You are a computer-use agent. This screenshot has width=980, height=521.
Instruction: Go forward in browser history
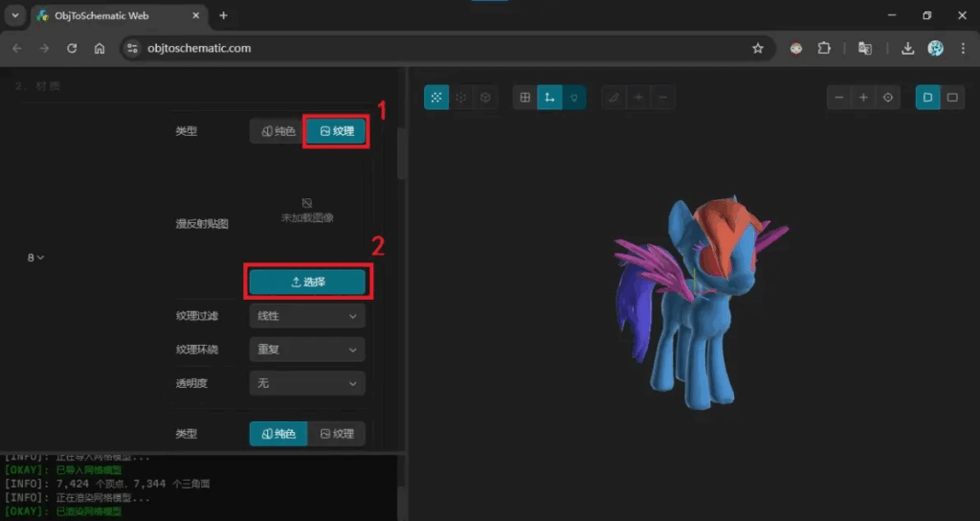pos(44,48)
